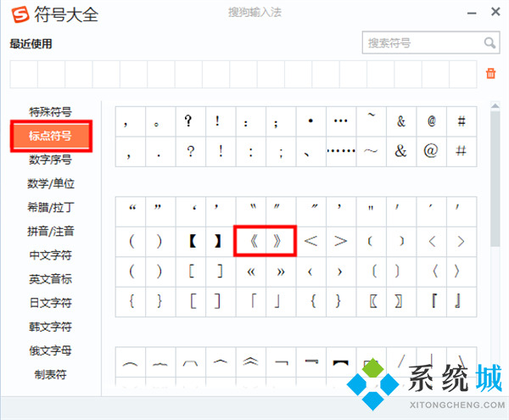The width and height of the screenshot is (509, 420).
Task: Click the scrollbar up arrow
Action: [x=495, y=106]
